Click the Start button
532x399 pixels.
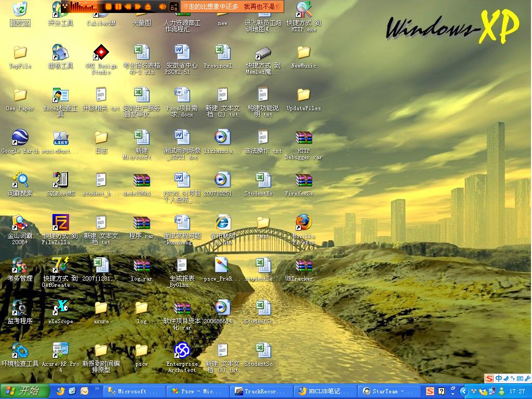pos(24,391)
